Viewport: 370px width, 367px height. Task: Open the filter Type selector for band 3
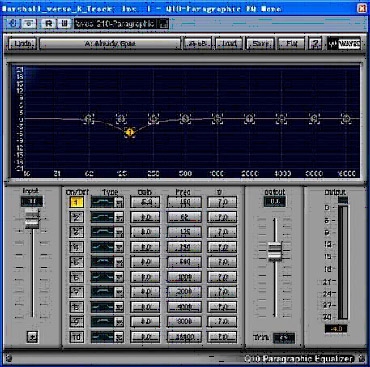click(107, 232)
